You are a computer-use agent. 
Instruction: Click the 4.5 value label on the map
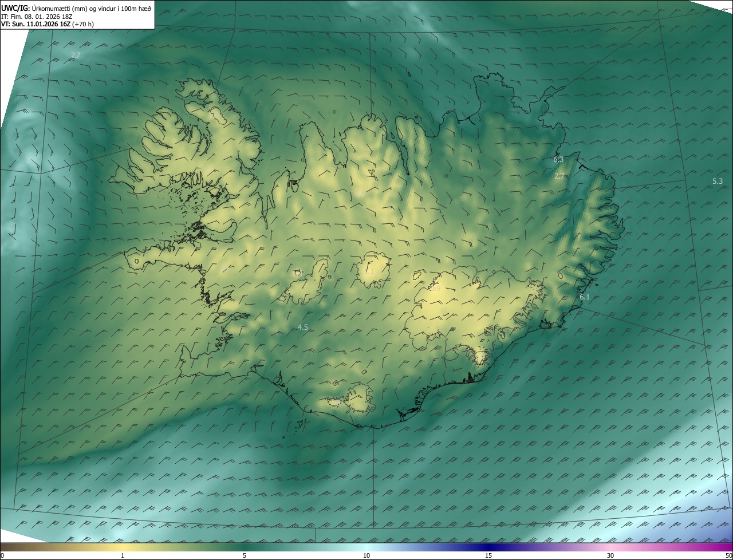coord(303,327)
